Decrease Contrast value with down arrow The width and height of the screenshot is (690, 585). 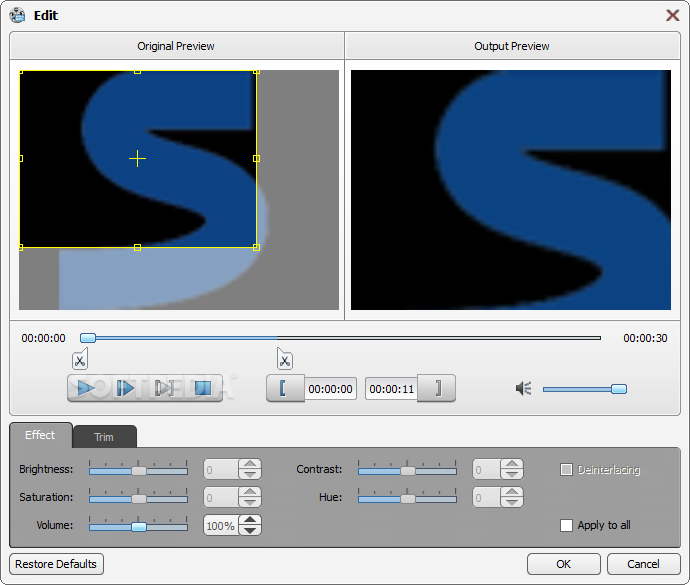(512, 474)
